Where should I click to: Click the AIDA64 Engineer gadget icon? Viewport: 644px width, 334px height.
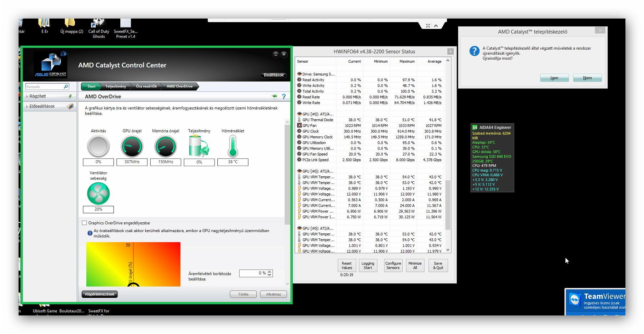[475, 127]
